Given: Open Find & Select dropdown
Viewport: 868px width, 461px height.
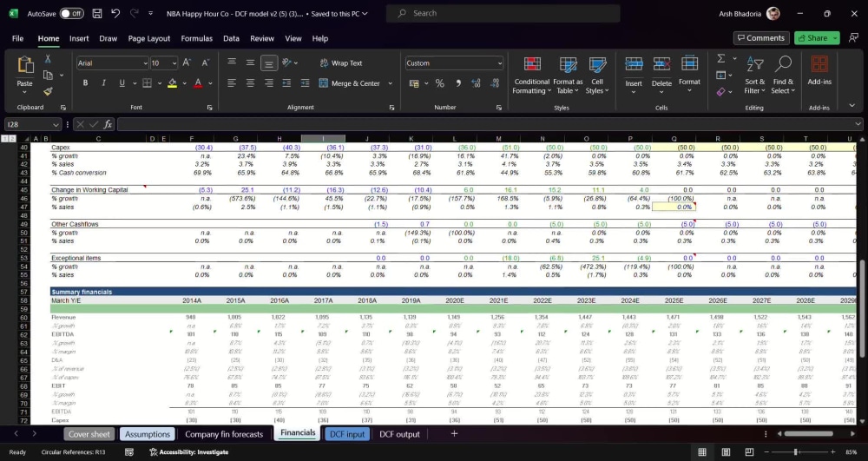Looking at the screenshot, I should tap(782, 76).
